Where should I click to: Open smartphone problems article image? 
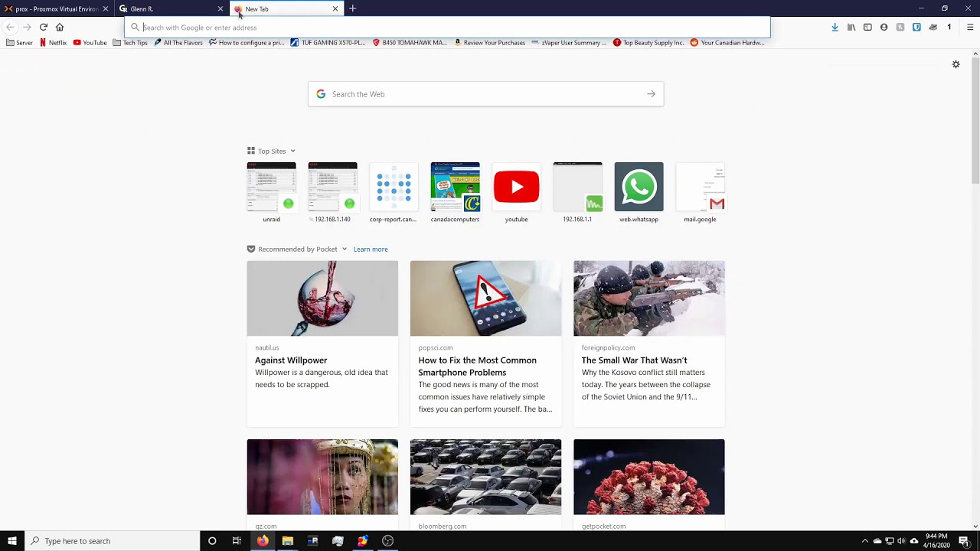(x=485, y=298)
